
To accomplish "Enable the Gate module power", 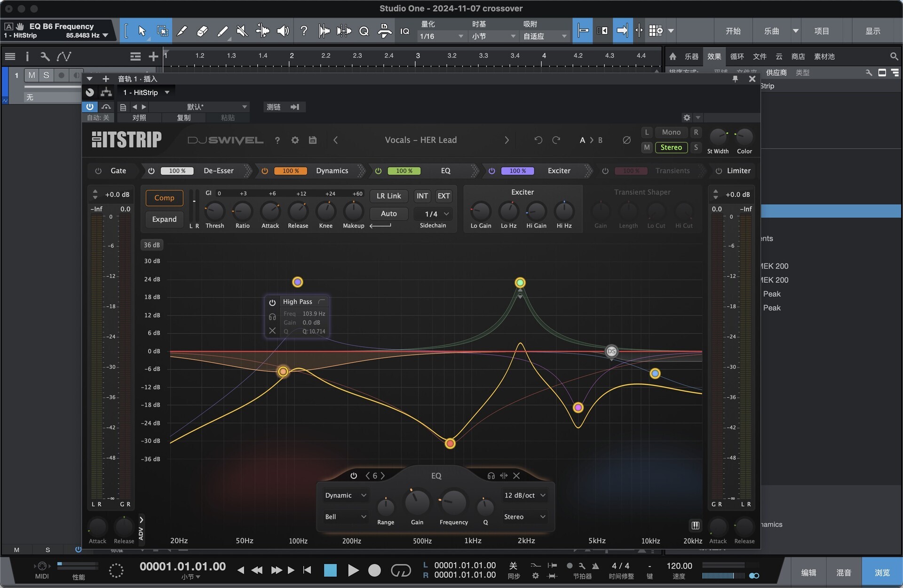I will [98, 171].
